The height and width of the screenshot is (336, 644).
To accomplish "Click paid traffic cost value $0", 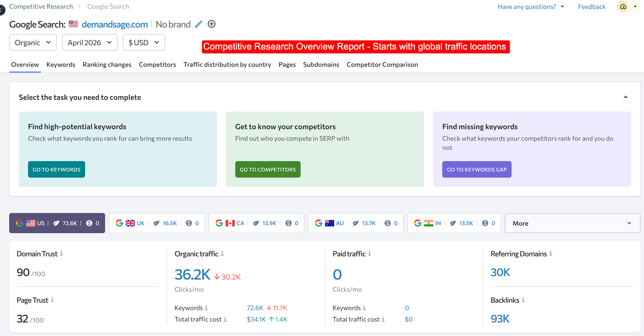I will (409, 319).
